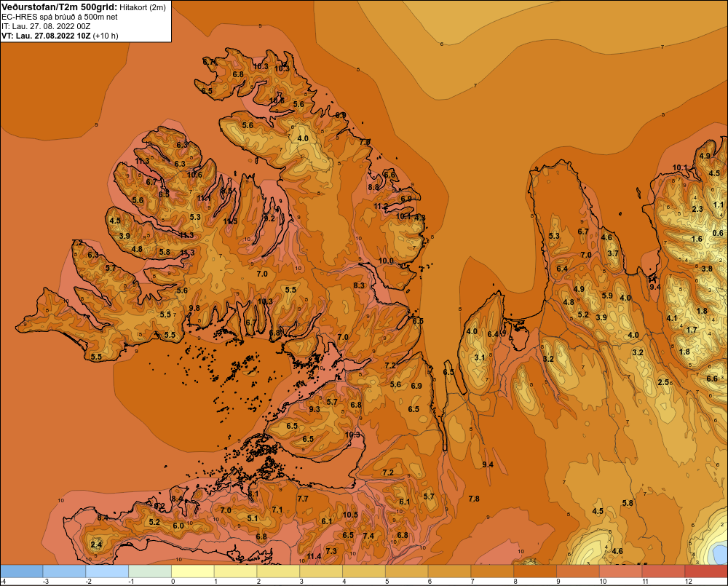Click the '3.7' temperature label
The width and height of the screenshot is (728, 586).
pyautogui.click(x=613, y=253)
